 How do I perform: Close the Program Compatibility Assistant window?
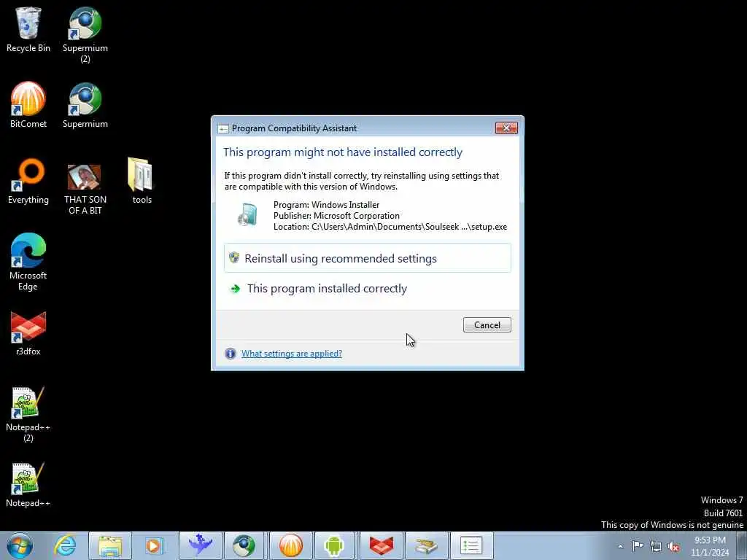coord(506,128)
